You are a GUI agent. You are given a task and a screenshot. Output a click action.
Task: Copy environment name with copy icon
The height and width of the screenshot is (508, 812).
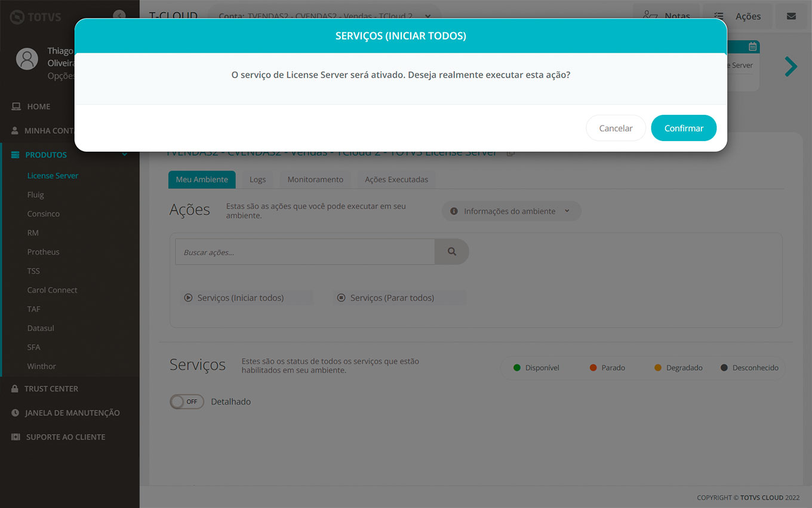510,152
